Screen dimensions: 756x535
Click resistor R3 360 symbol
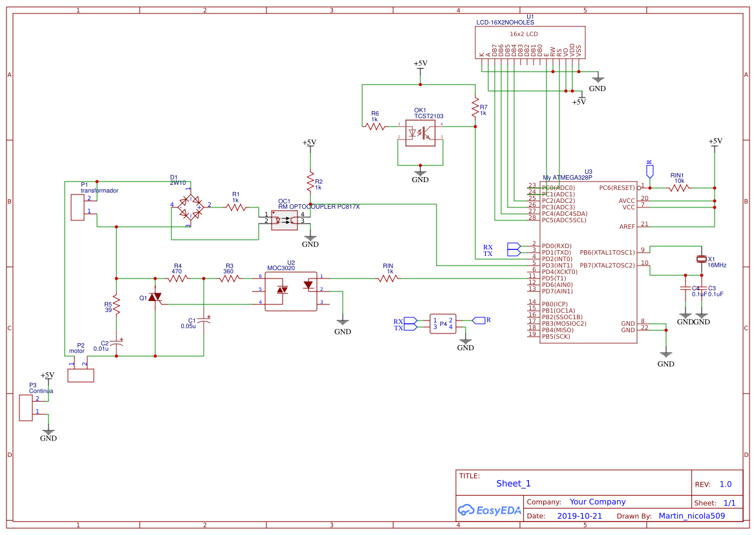[230, 278]
